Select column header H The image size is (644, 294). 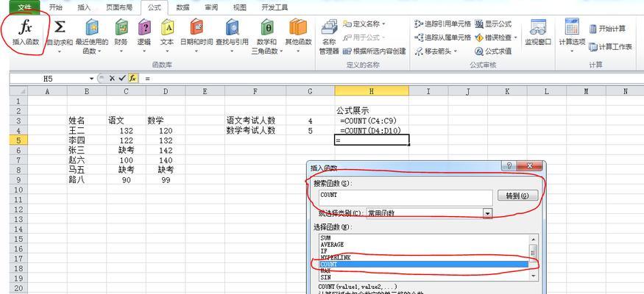click(371, 91)
